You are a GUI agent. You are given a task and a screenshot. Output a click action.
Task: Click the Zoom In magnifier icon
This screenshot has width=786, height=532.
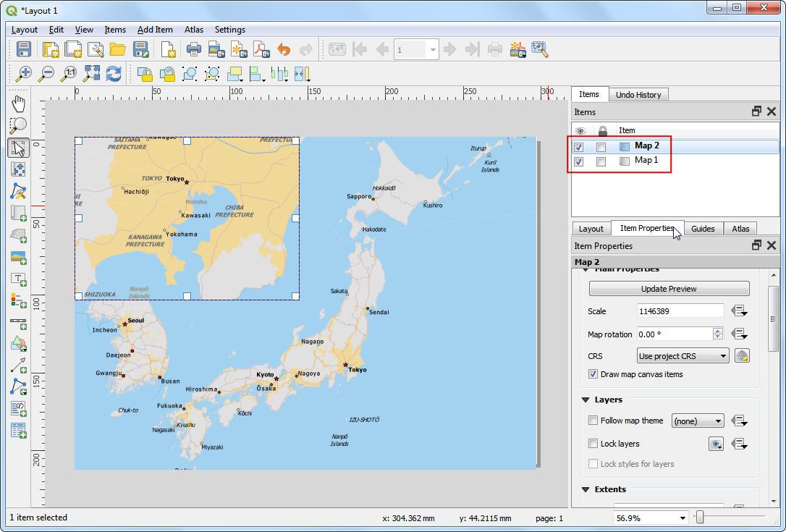click(25, 73)
